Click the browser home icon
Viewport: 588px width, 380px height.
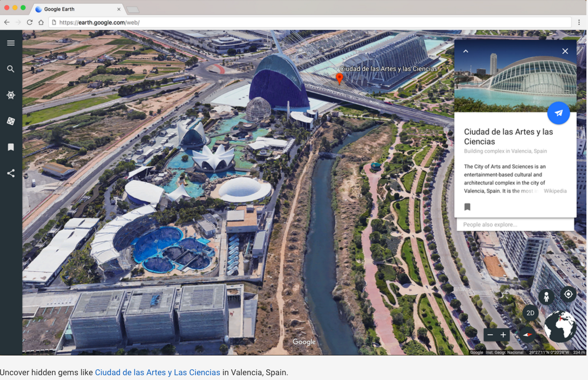(x=41, y=22)
